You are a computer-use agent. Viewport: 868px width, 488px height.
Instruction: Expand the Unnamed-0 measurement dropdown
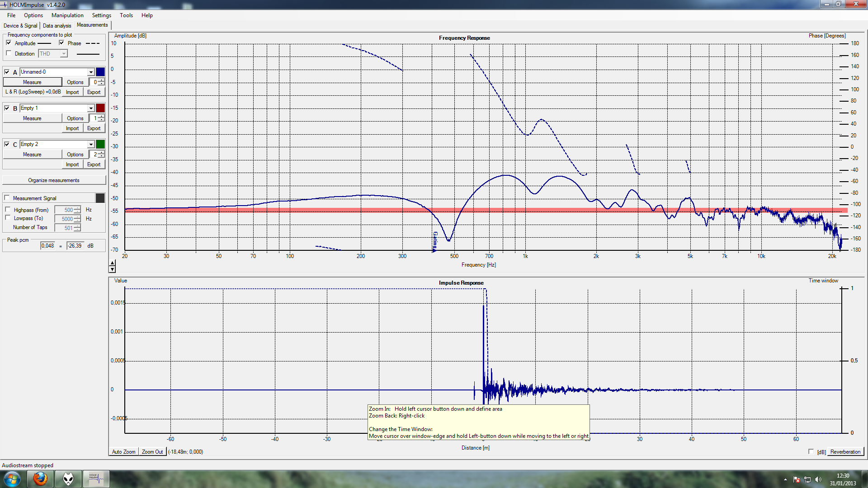91,72
